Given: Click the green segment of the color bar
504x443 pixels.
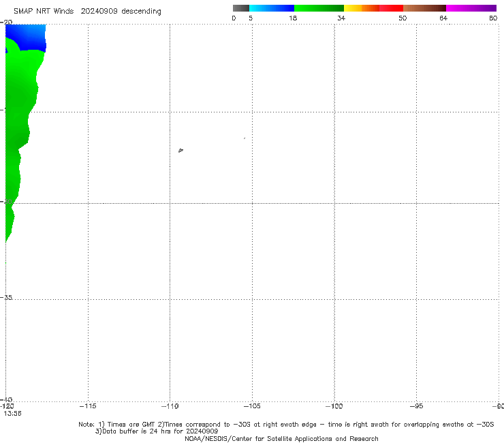Looking at the screenshot, I should coord(319,8).
